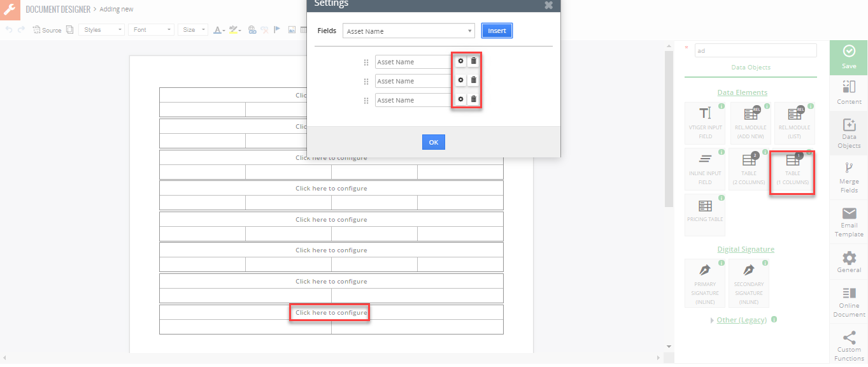Select the Primary Signature (Inline) element
The height and width of the screenshot is (367, 868).
(705, 283)
